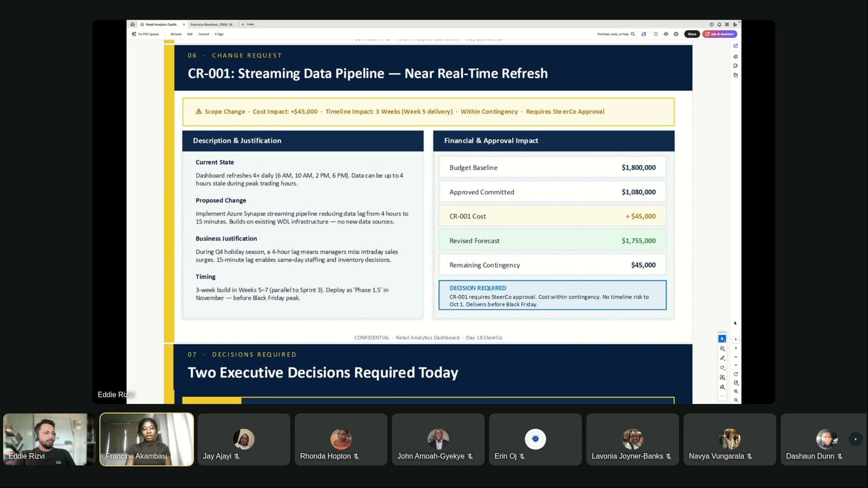868x488 pixels.
Task: Click the purple AI assistant icon beside search
Action: [x=644, y=34]
